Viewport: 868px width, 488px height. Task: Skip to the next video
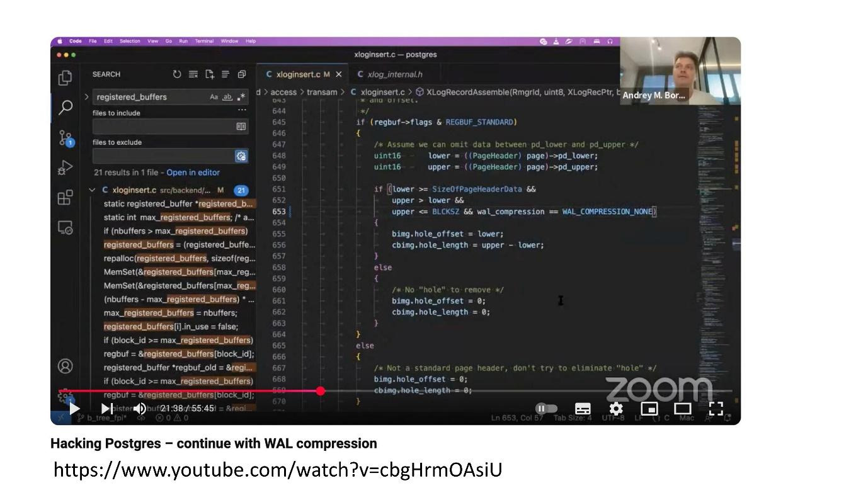click(107, 409)
